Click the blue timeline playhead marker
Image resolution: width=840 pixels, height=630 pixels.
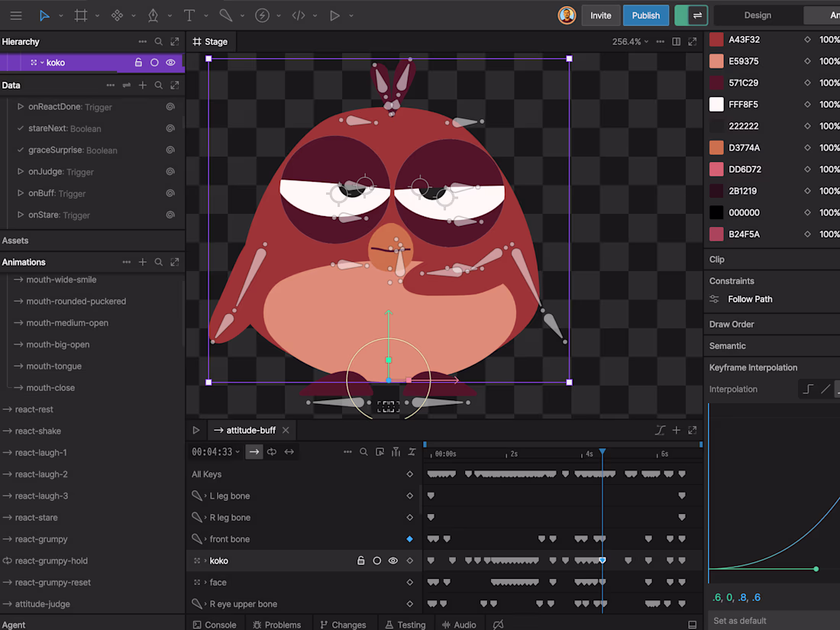coord(603,451)
